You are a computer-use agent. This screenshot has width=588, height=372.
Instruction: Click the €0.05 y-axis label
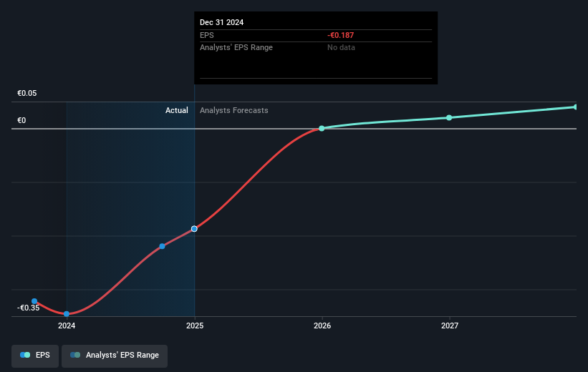pyautogui.click(x=27, y=93)
